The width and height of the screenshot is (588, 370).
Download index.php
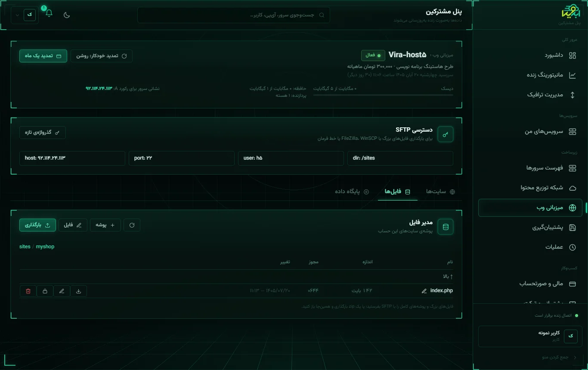tap(78, 291)
